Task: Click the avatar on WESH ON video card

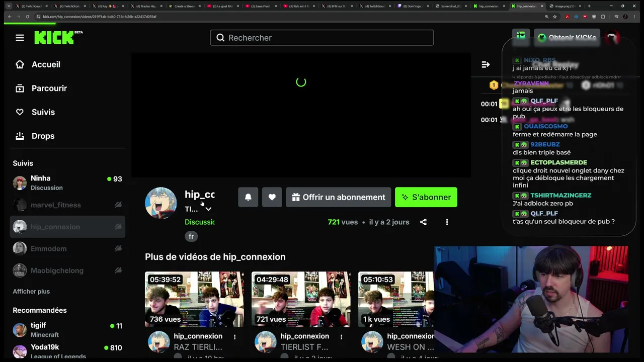Action: pos(372,342)
